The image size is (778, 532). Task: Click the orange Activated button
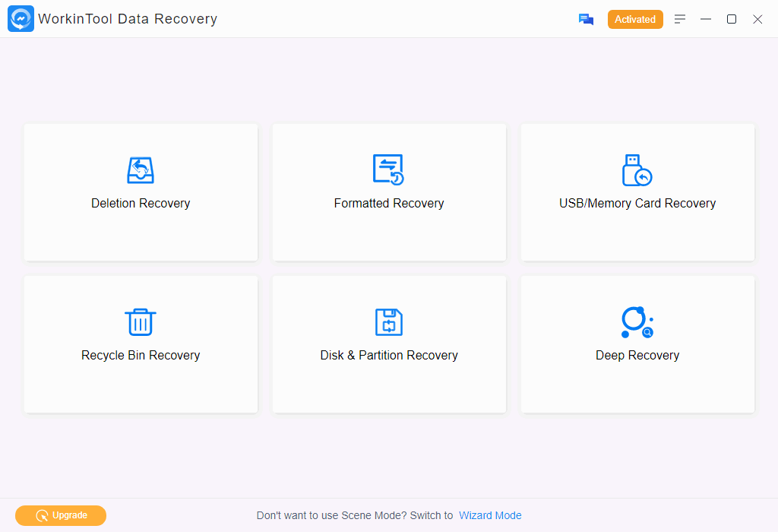pos(635,20)
